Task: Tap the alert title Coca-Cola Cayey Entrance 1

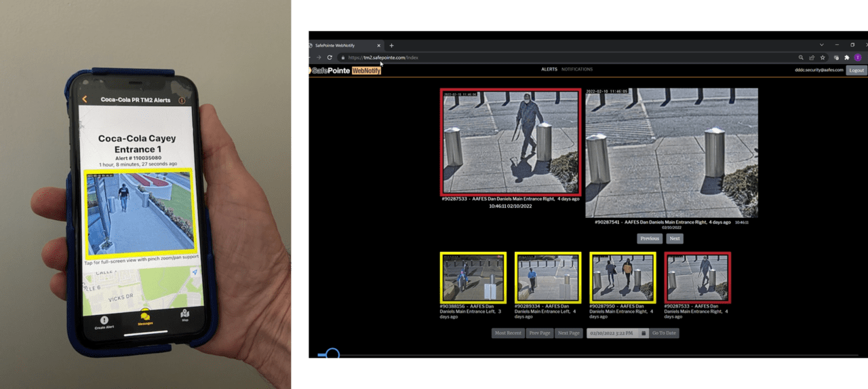Action: point(137,143)
